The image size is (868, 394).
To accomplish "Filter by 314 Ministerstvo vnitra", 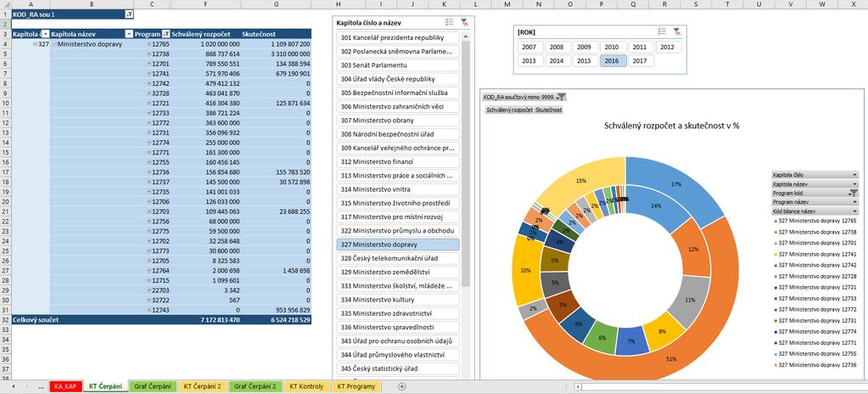I will (398, 189).
